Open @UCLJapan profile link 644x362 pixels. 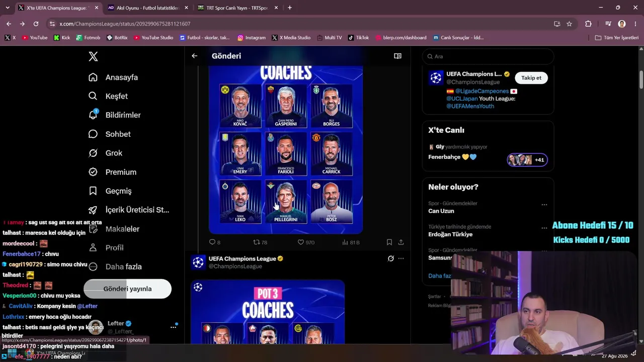coord(462,99)
